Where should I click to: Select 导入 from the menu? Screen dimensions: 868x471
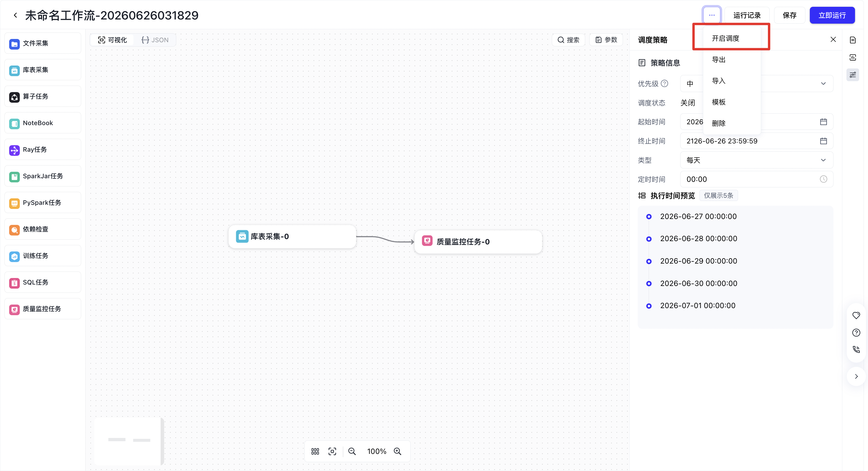pos(732,81)
